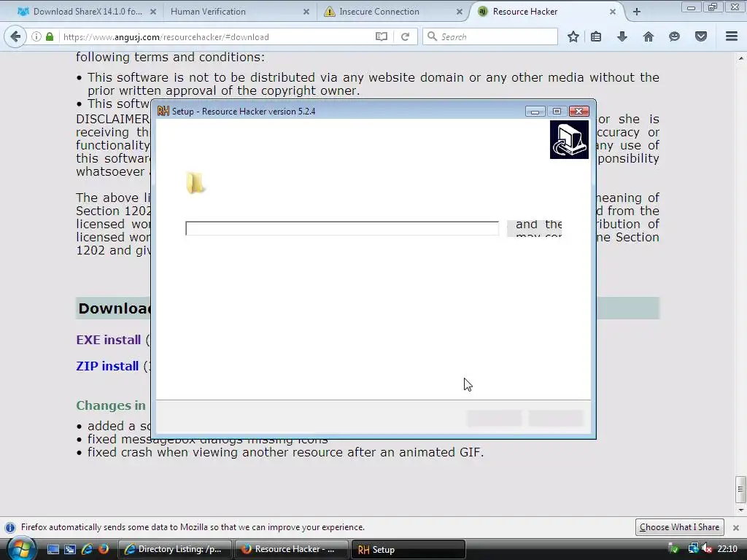
Task: Switch to Resource Hacker Firefox taskbar button
Action: (x=290, y=549)
